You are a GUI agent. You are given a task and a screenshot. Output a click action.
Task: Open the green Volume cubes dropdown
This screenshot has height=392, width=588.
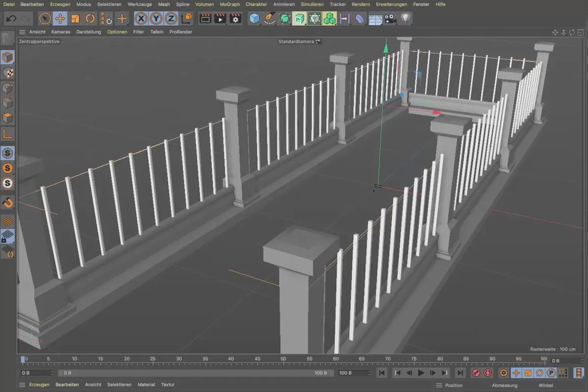point(329,19)
